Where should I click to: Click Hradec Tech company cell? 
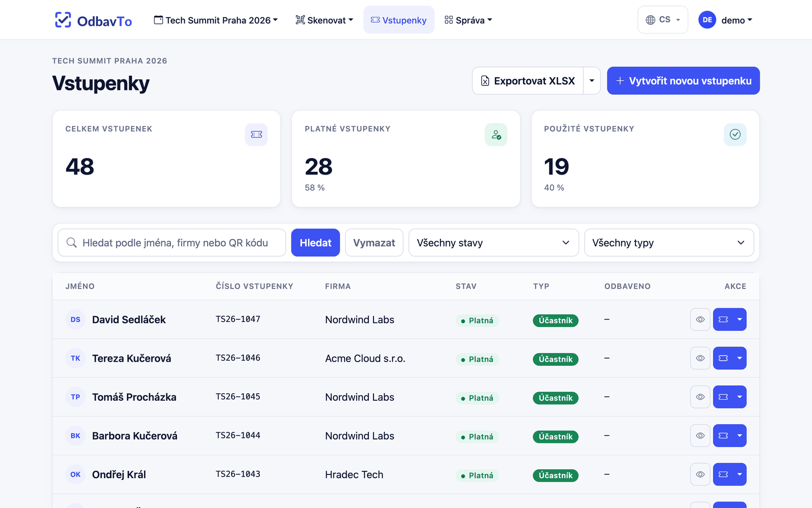(354, 474)
